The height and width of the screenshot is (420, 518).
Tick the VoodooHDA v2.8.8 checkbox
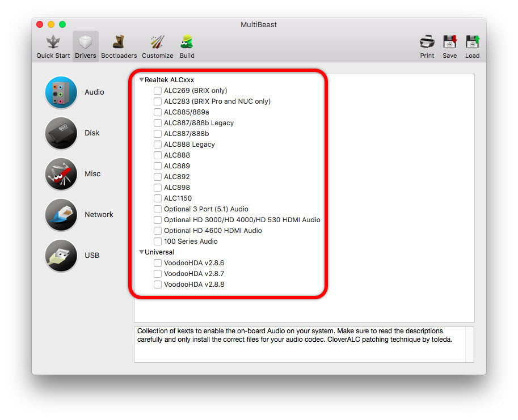coord(158,285)
